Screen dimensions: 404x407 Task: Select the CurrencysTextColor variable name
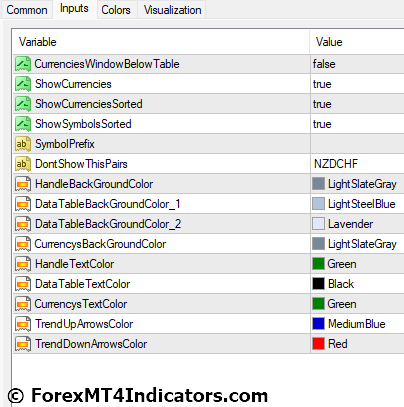81,304
